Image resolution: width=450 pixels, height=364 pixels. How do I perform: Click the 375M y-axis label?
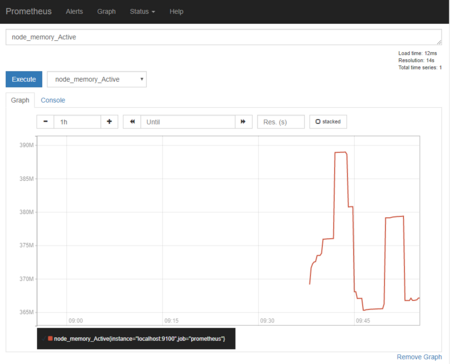coord(26,245)
